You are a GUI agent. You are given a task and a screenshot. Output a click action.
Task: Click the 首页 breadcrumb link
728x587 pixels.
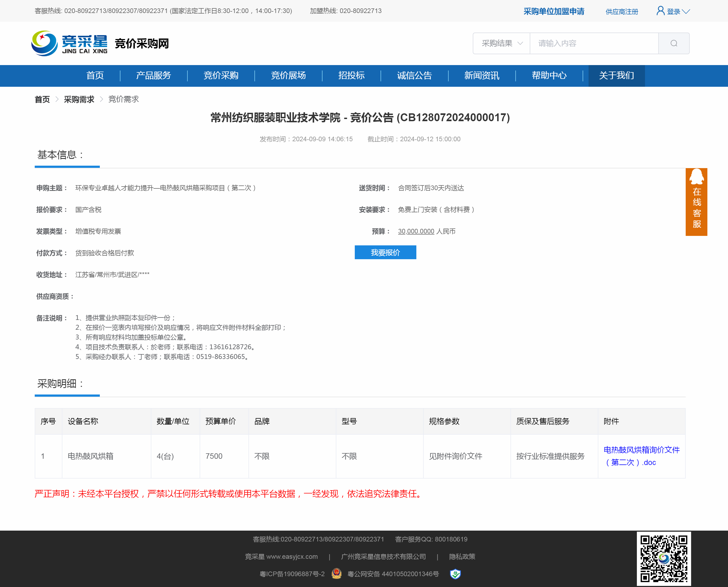point(42,100)
